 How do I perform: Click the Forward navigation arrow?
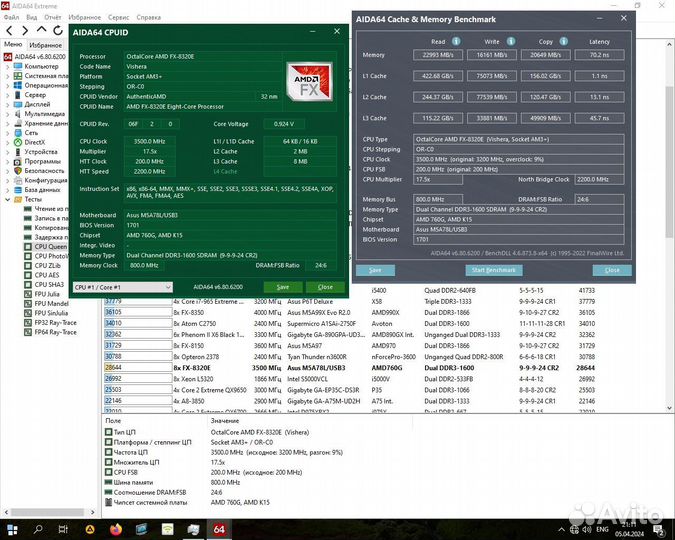[25, 31]
